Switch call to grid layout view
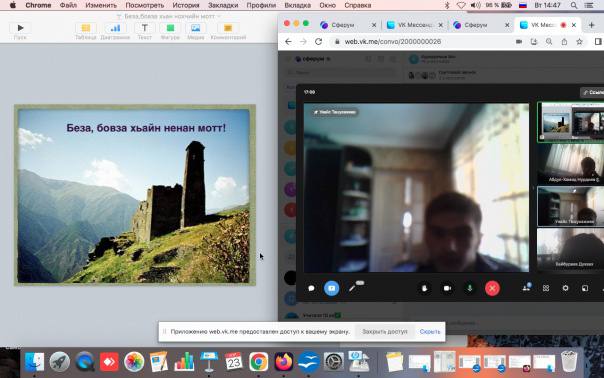The height and width of the screenshot is (378, 604). pyautogui.click(x=546, y=288)
